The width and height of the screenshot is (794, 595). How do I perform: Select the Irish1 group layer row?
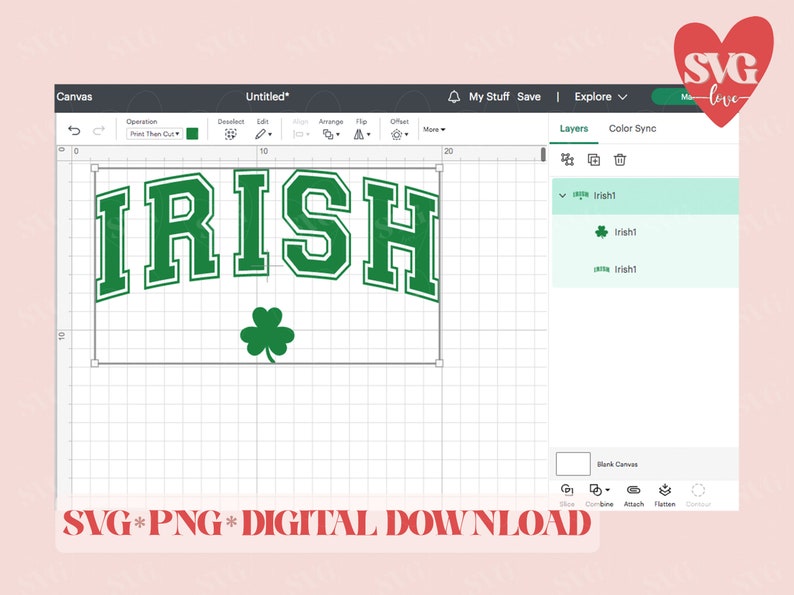645,196
